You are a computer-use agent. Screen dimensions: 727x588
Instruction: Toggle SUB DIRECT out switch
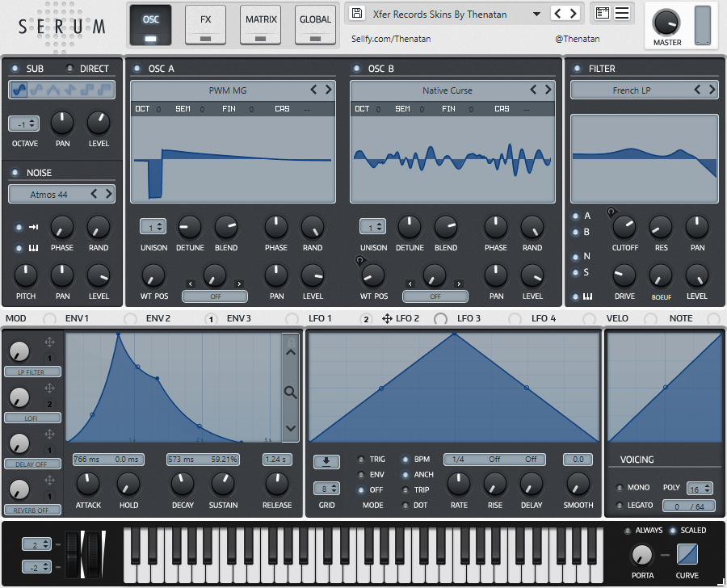coord(69,69)
